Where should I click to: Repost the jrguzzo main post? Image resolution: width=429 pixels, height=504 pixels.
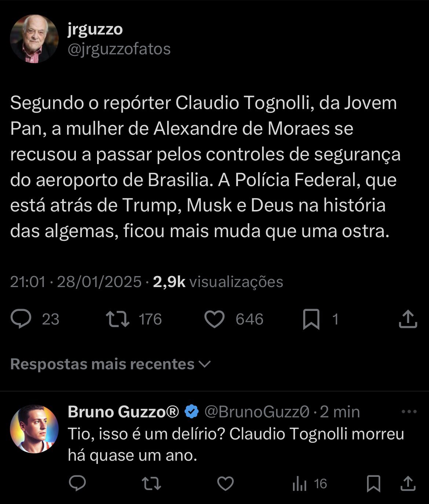(118, 319)
